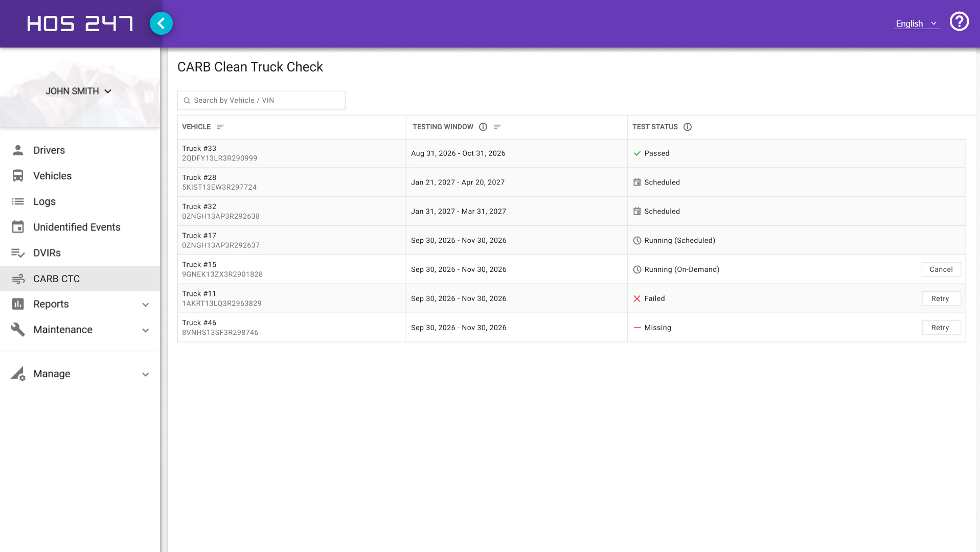980x552 pixels.
Task: Click the Logs list icon
Action: click(x=18, y=201)
